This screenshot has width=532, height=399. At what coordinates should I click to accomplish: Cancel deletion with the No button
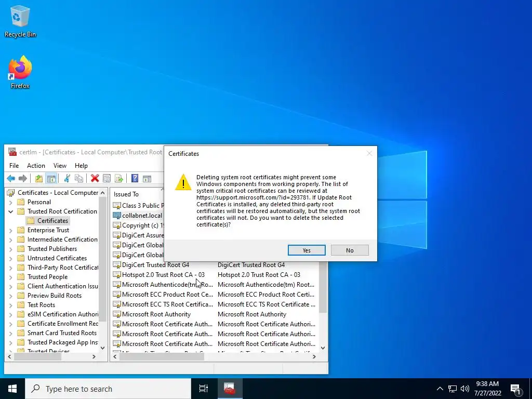(x=350, y=250)
